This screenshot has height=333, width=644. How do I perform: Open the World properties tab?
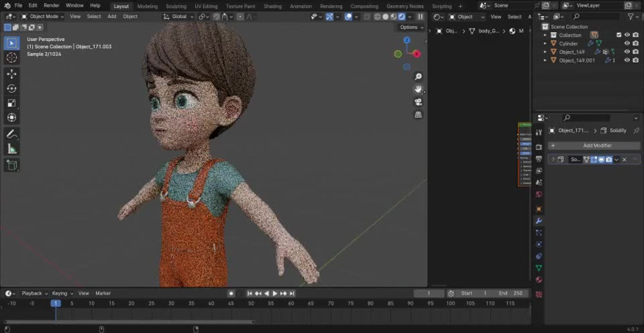pyautogui.click(x=539, y=195)
